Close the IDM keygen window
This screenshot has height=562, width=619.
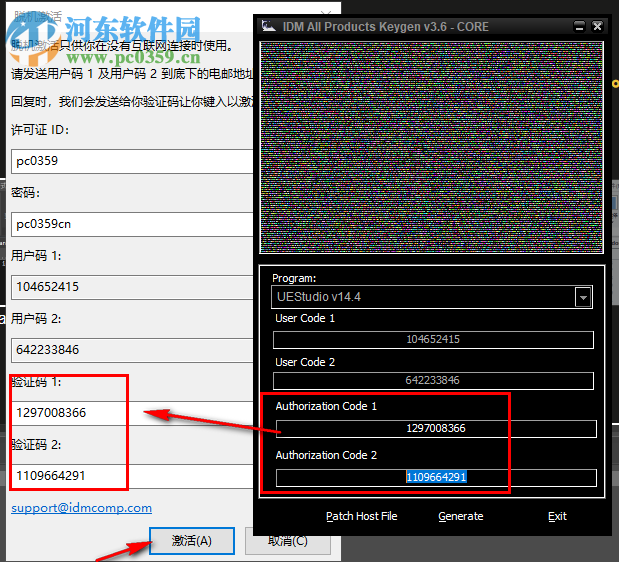click(x=597, y=26)
